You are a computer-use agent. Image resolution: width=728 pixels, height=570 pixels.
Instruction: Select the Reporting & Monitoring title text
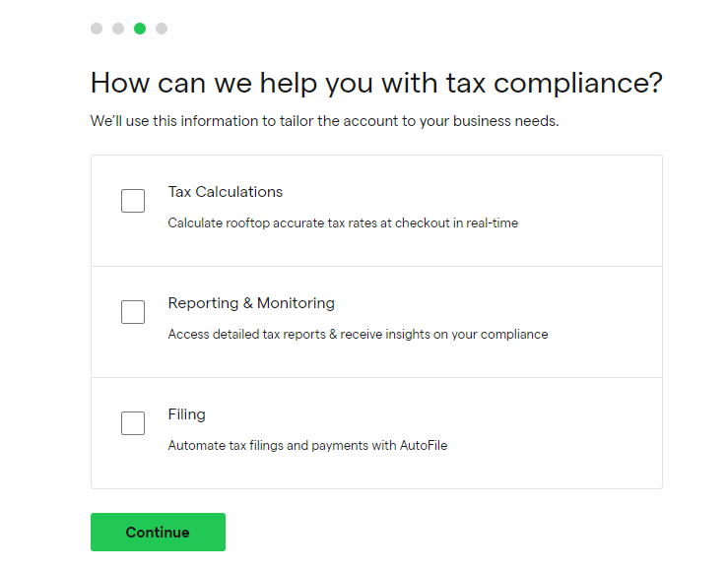pos(251,303)
